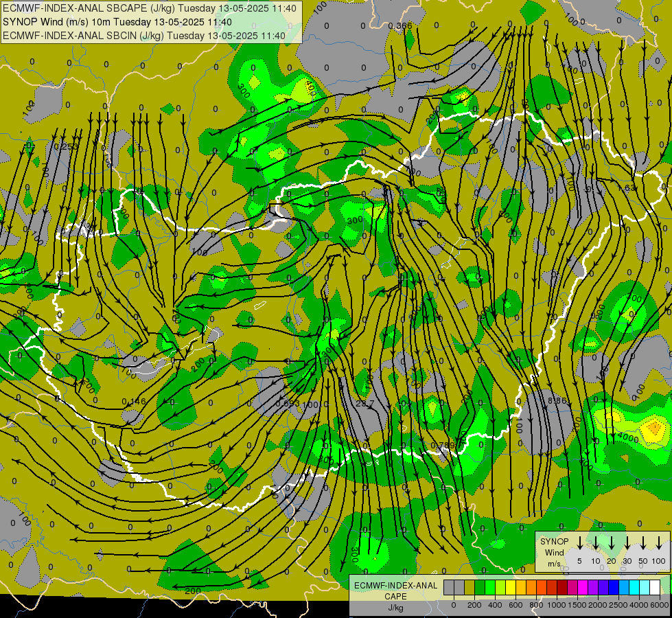Image resolution: width=672 pixels, height=618 pixels.
Task: Click the 30 m/s wind arrow in legend
Action: pos(627,542)
